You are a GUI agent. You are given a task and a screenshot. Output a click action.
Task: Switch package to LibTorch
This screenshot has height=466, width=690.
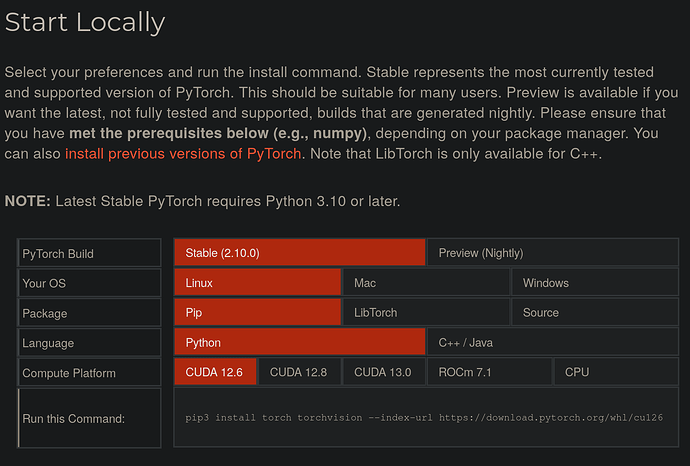[x=425, y=313]
